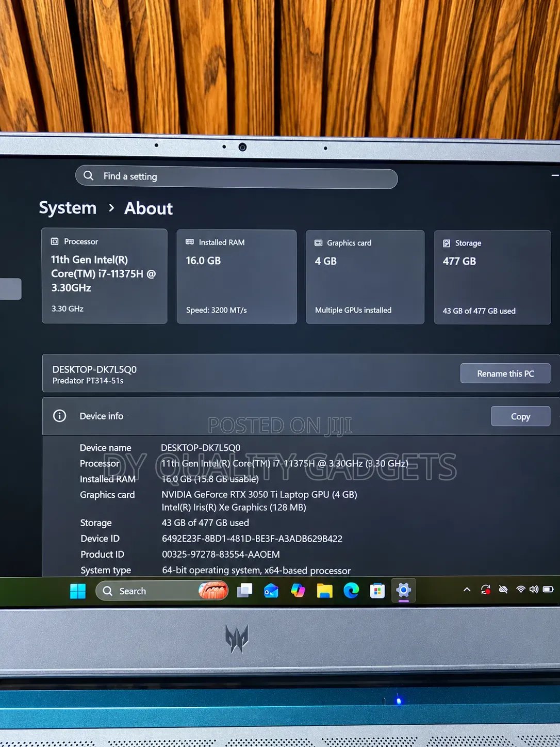Select Product ID 00325-97278-83554-AAOEM
Viewport: 560px width, 747px height.
click(x=221, y=554)
